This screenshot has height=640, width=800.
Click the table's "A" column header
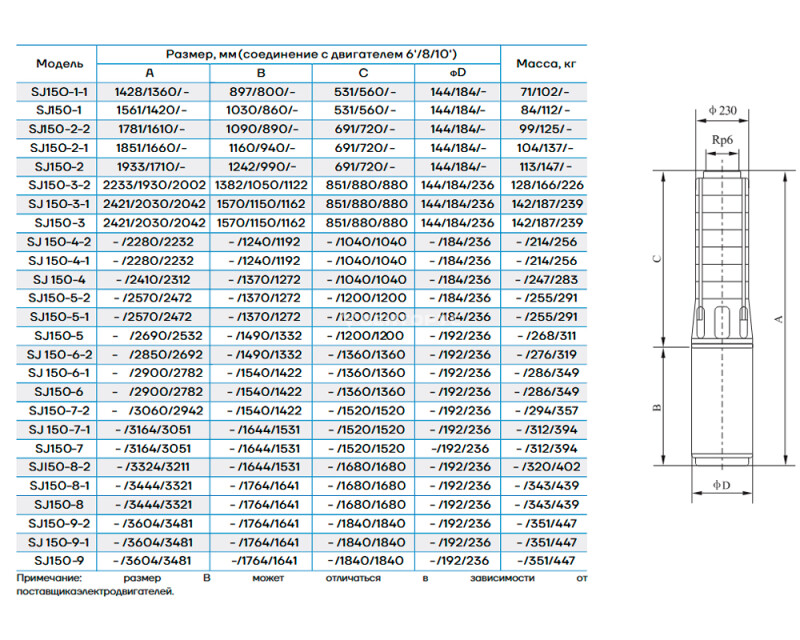149,73
